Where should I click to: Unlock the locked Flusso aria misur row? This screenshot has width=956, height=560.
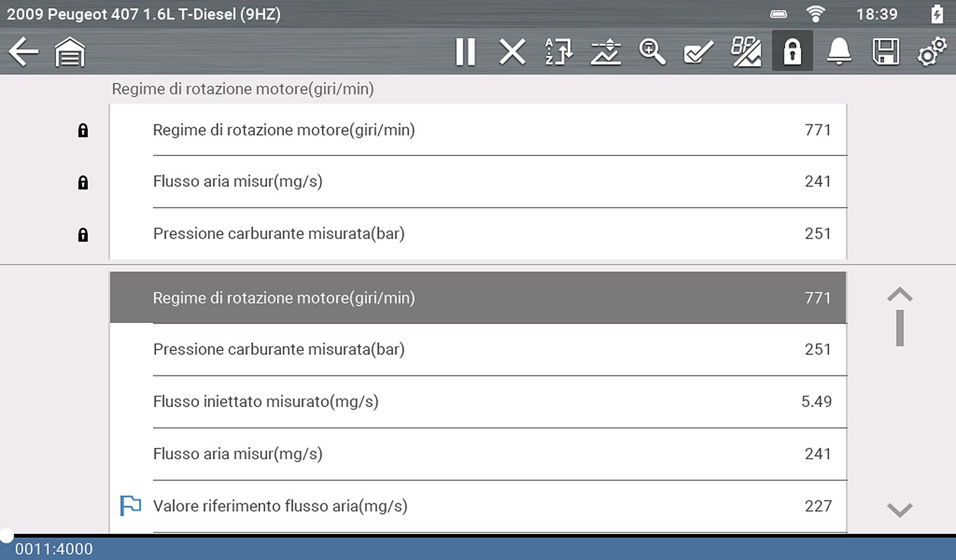coord(83,183)
